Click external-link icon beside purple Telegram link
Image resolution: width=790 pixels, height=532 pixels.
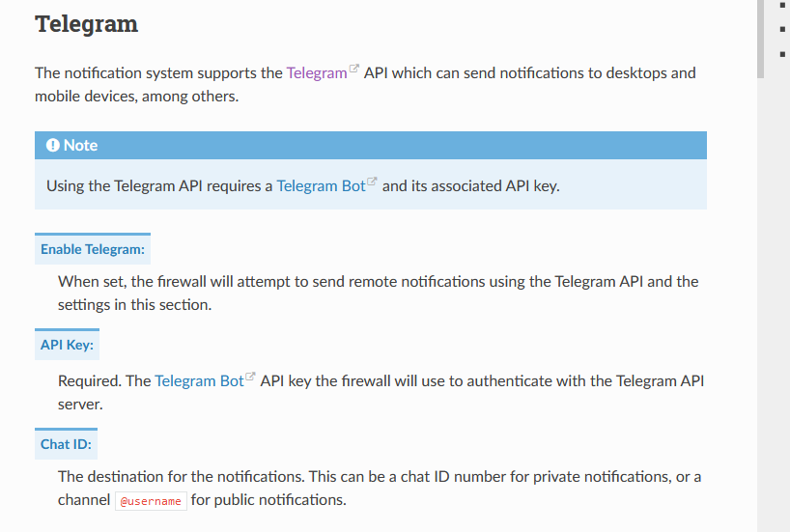tap(353, 70)
